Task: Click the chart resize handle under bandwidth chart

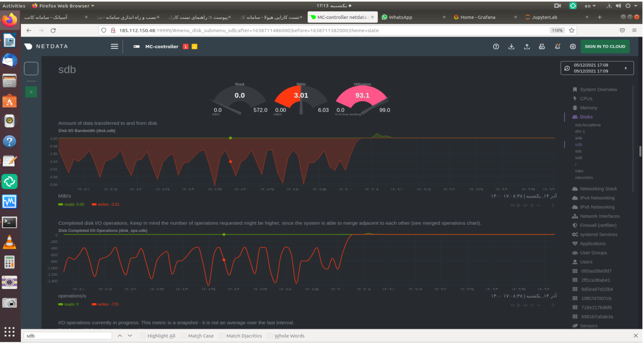Action: coord(553,205)
